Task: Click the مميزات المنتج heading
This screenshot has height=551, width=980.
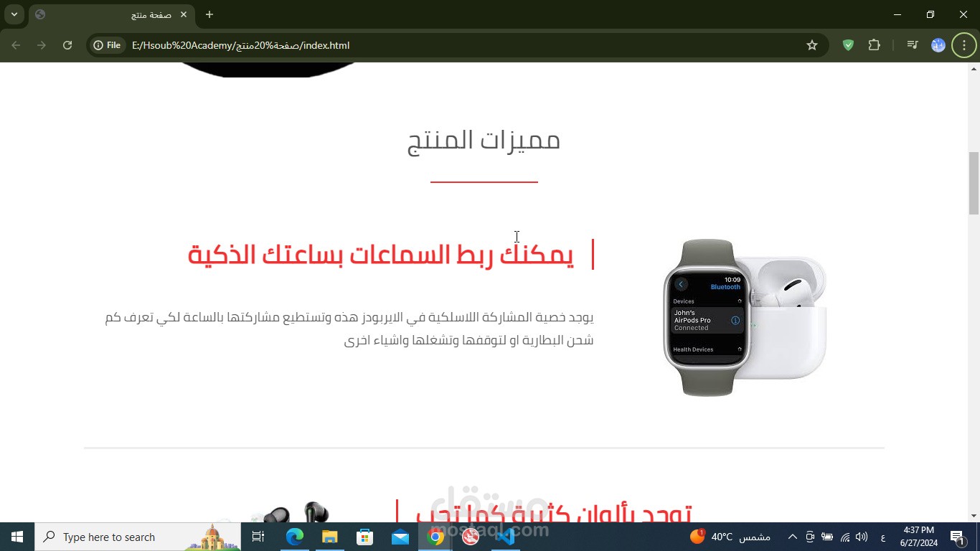Action: [484, 140]
